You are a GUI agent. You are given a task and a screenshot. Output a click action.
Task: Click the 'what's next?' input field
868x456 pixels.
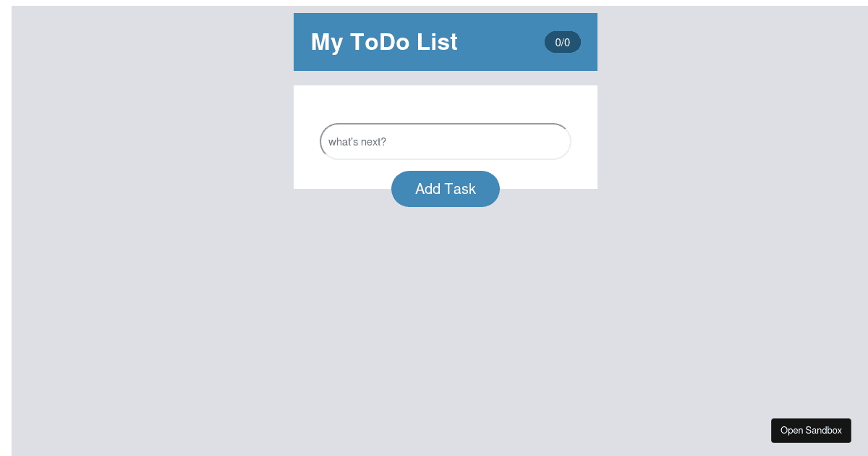coord(445,141)
